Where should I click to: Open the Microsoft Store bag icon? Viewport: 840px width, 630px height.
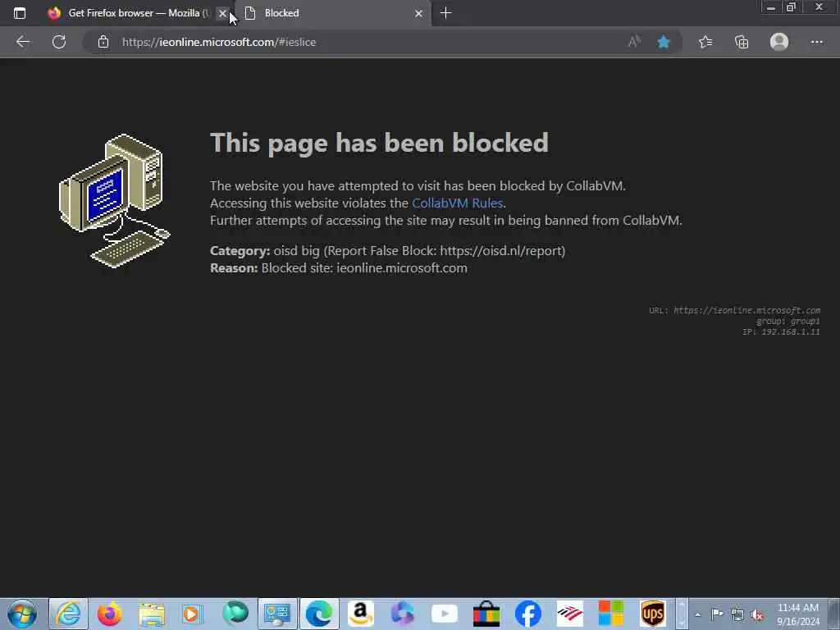pos(486,614)
